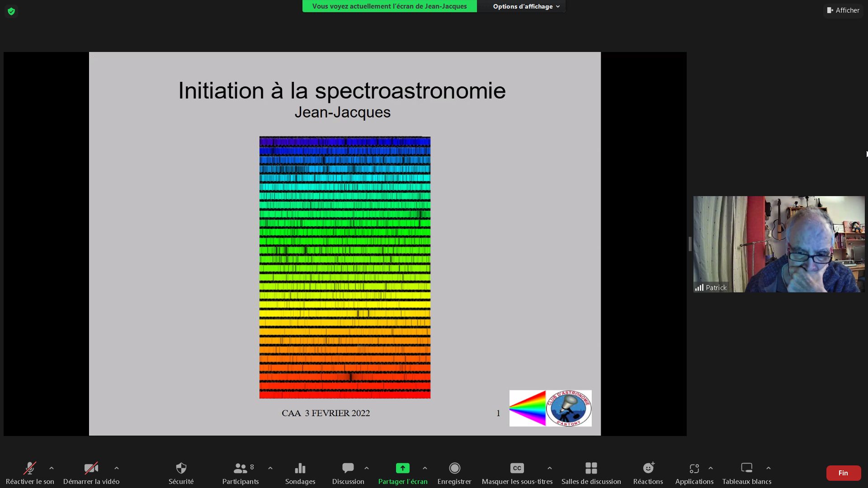
Task: Click the Patrick name label
Action: pyautogui.click(x=717, y=287)
